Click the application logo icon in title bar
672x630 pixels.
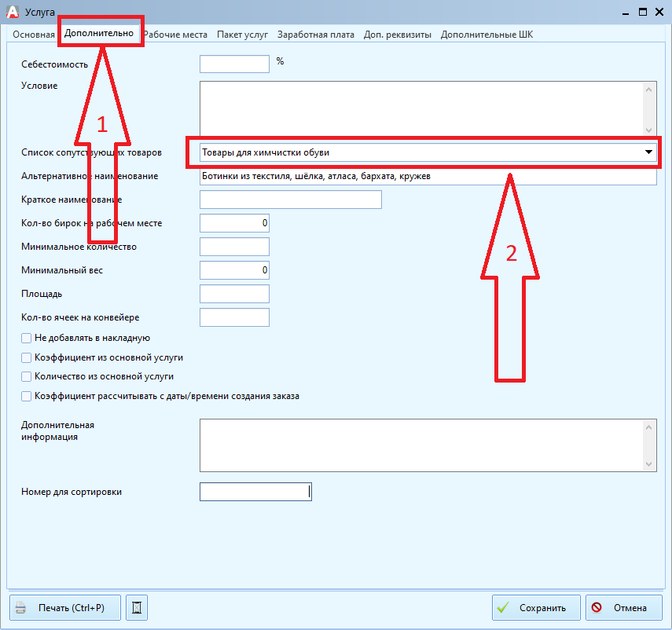pyautogui.click(x=13, y=12)
